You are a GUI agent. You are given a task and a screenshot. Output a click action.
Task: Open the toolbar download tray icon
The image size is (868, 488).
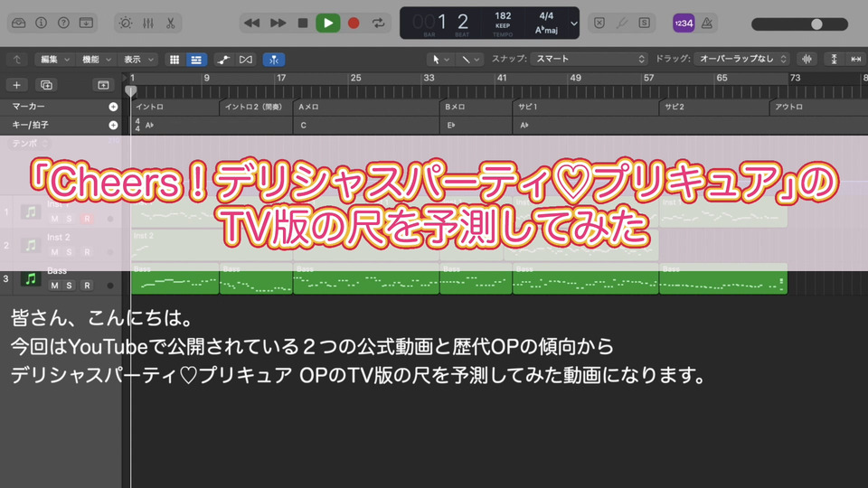click(87, 23)
